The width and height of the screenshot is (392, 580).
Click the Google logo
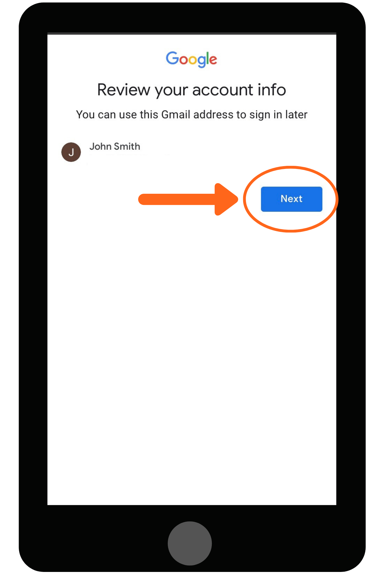tap(191, 59)
